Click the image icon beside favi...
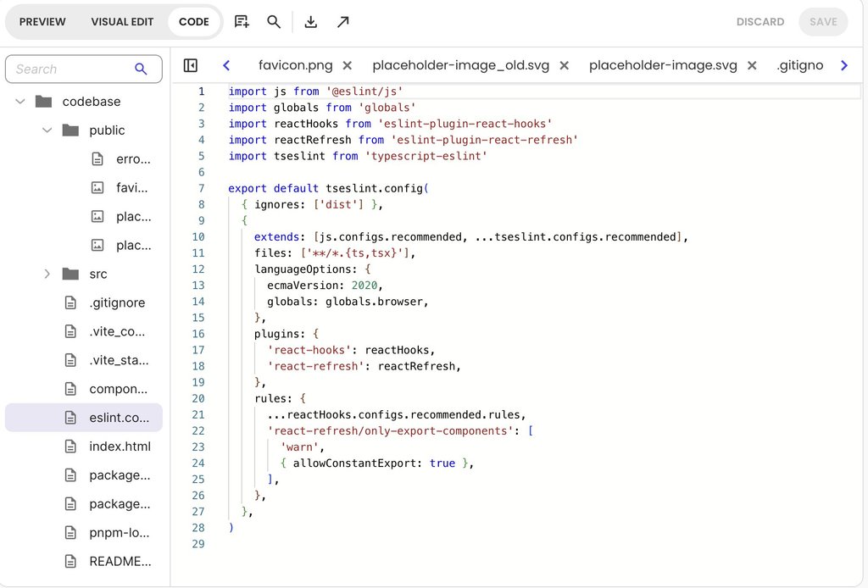 (97, 187)
